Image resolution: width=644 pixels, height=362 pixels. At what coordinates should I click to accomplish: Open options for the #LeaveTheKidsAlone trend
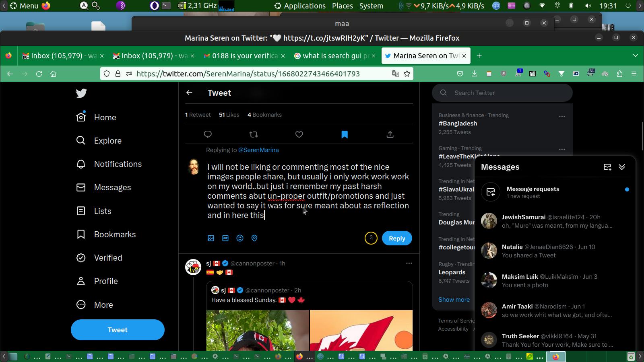(562, 149)
